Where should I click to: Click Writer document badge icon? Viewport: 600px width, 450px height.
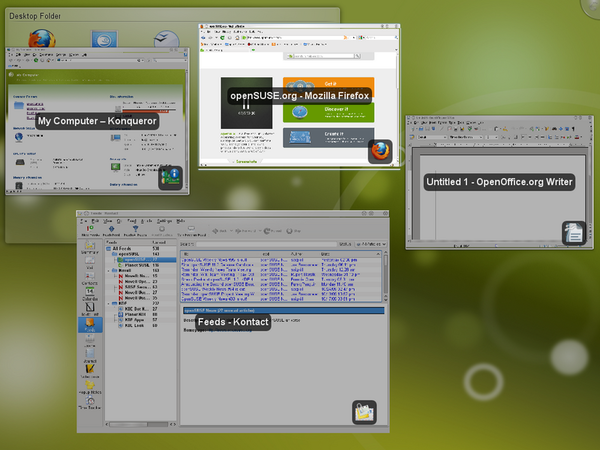click(574, 233)
